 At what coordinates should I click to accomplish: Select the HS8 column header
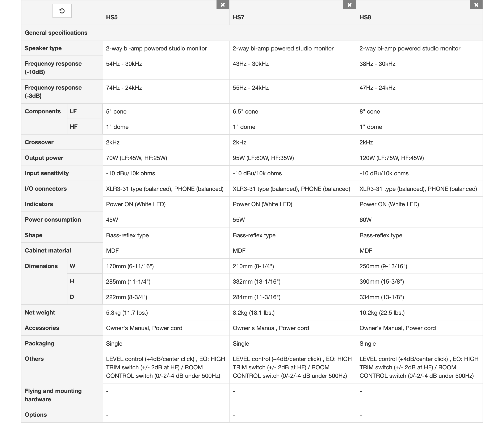[x=365, y=17]
